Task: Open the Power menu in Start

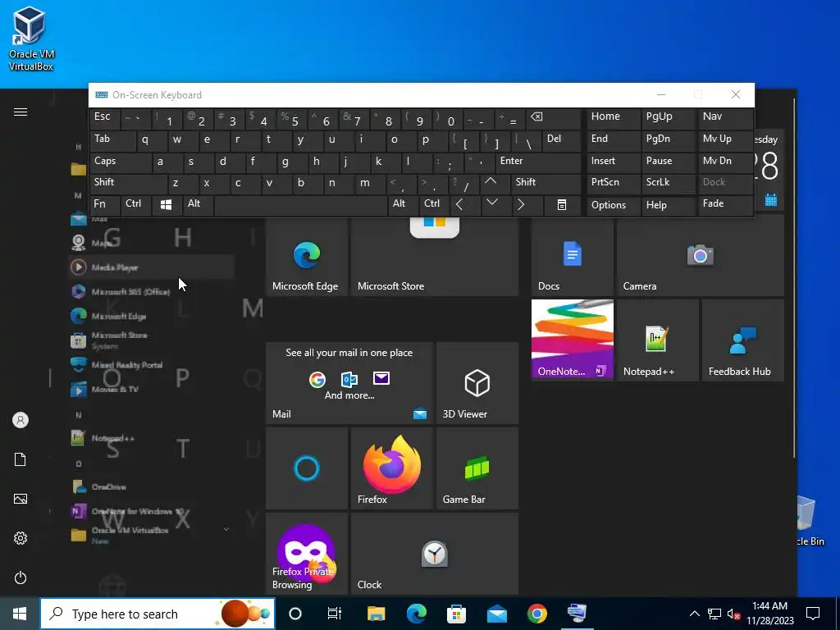Action: point(21,577)
